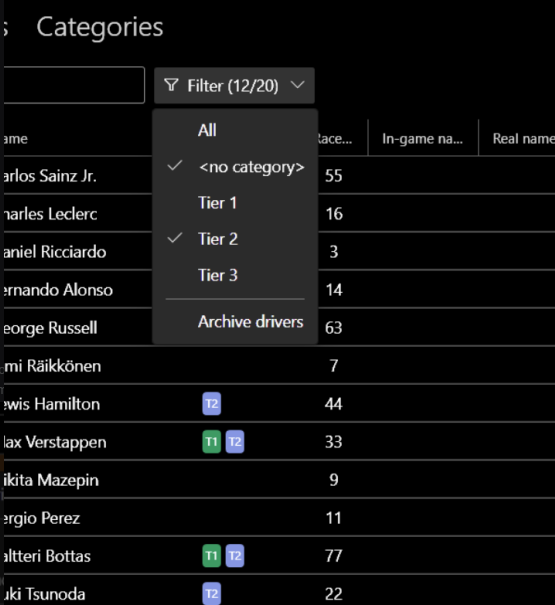The image size is (555, 605).
Task: Sort by the In-game name column header
Action: point(423,139)
